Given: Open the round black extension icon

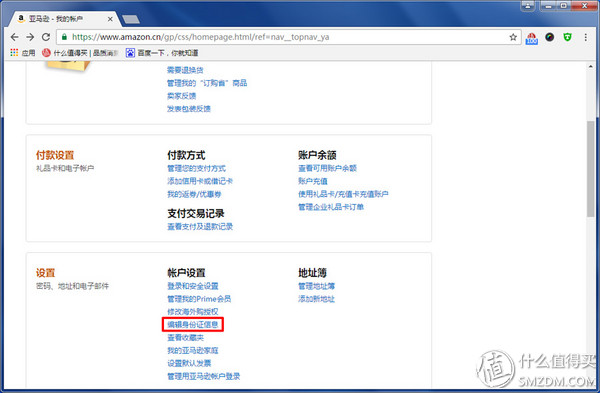Looking at the screenshot, I should (x=550, y=37).
